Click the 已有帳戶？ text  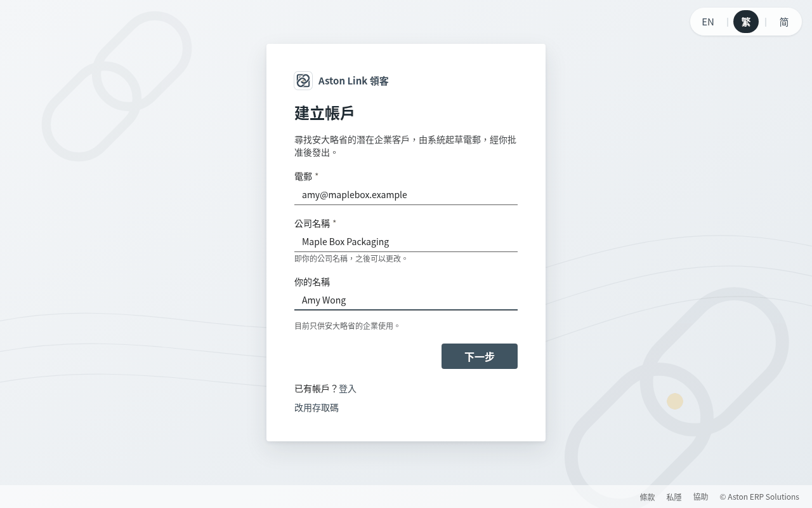pyautogui.click(x=317, y=389)
